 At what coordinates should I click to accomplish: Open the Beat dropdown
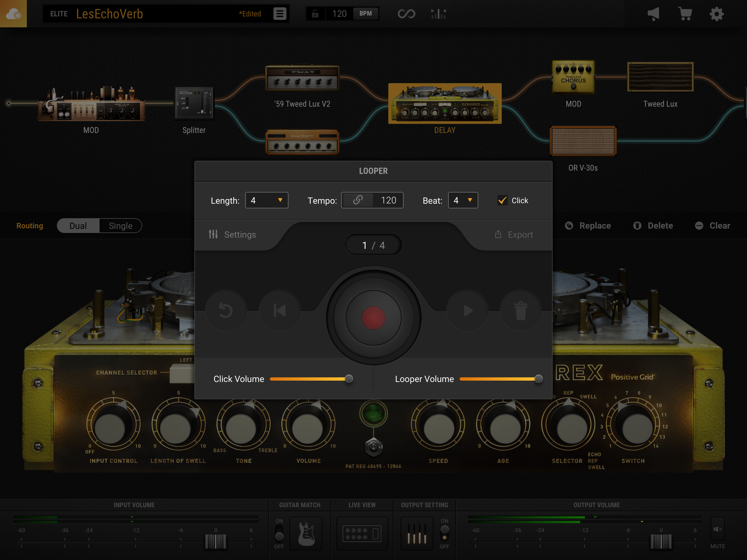tap(463, 200)
